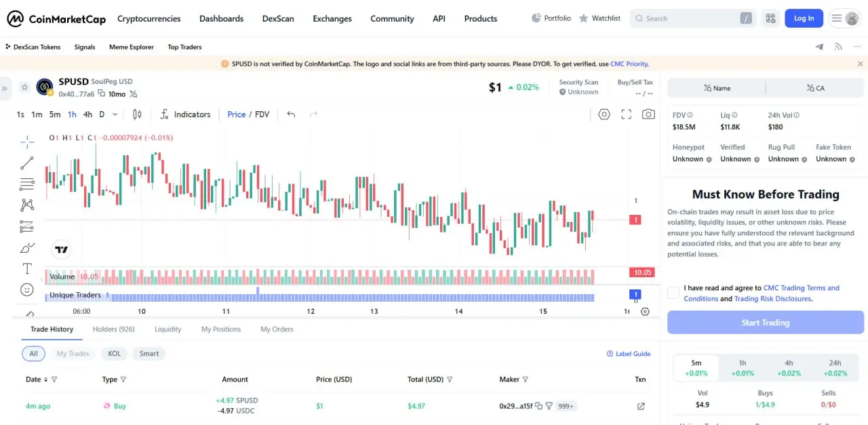Select the text annotation tool

click(27, 268)
